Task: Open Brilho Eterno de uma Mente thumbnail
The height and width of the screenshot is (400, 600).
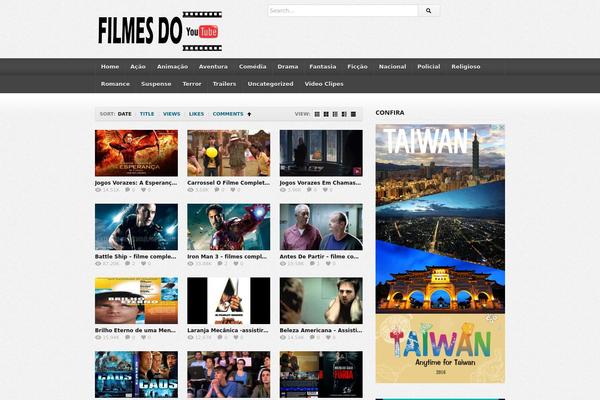Action: pos(136,301)
